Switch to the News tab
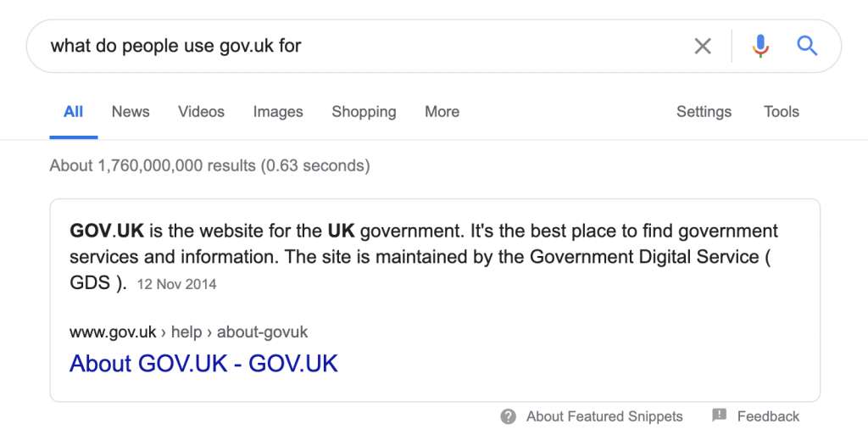868x446 pixels. [131, 112]
